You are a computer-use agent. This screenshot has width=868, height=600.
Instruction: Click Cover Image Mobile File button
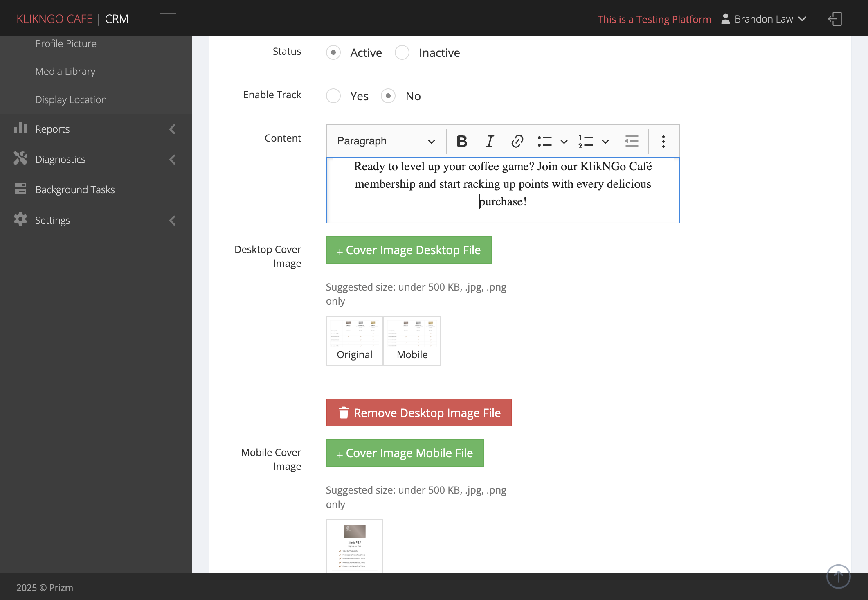pos(405,453)
